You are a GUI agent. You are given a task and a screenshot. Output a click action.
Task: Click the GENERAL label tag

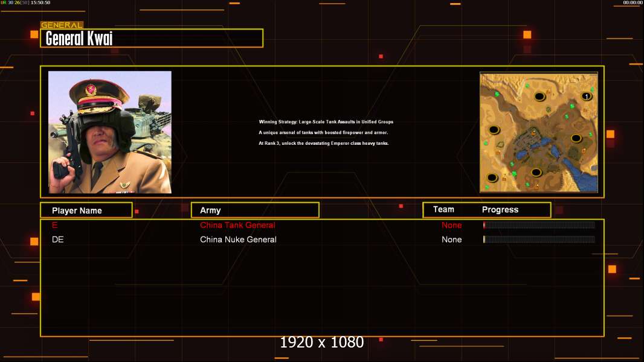[62, 25]
